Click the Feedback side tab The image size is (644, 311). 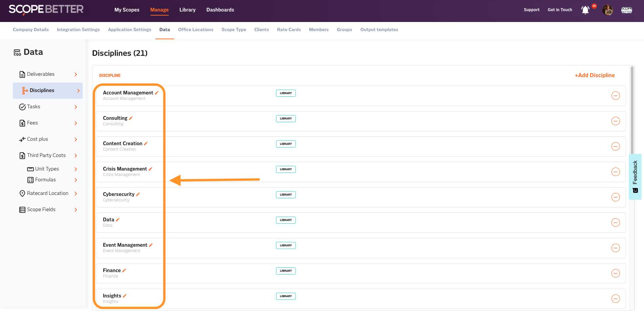[635, 177]
